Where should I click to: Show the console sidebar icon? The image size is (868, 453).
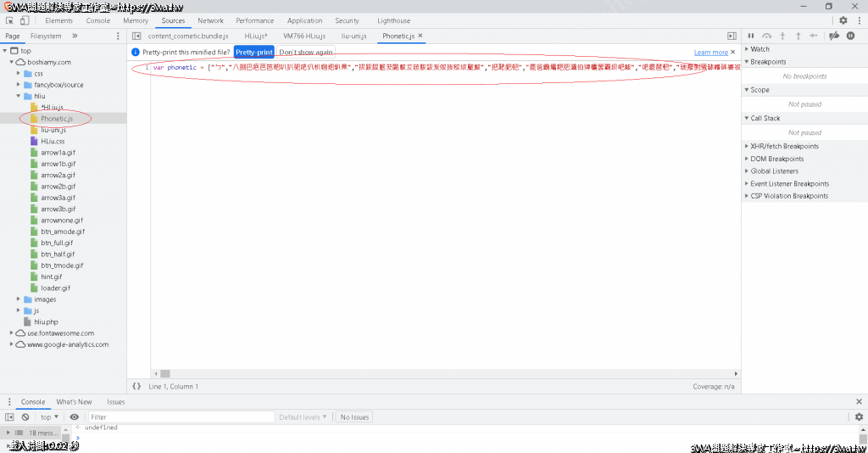(x=9, y=417)
